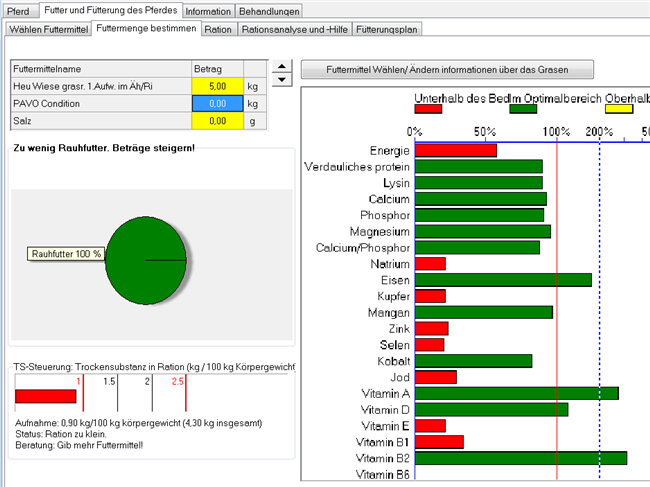
Task: Edit the PAVO Condition amount field
Action: click(218, 104)
